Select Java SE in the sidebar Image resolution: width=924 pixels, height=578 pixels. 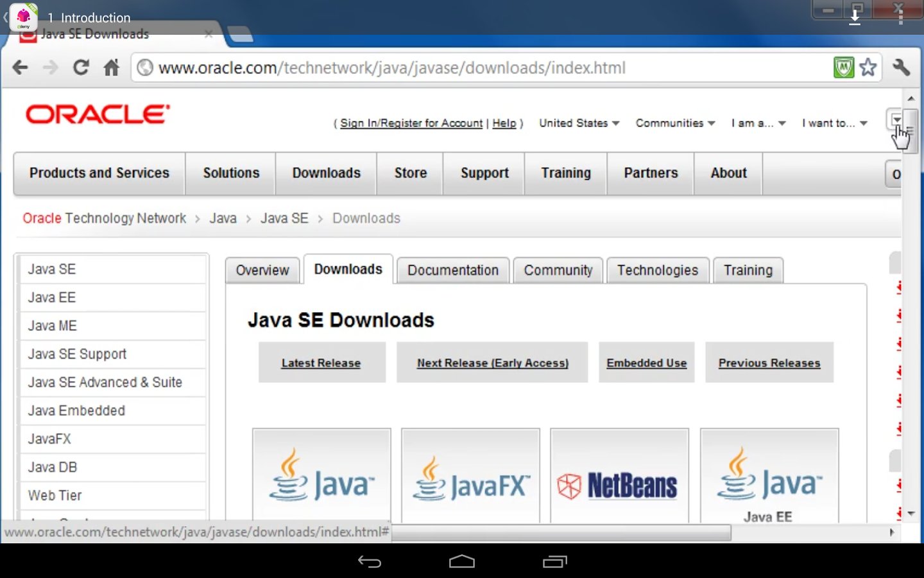point(112,269)
